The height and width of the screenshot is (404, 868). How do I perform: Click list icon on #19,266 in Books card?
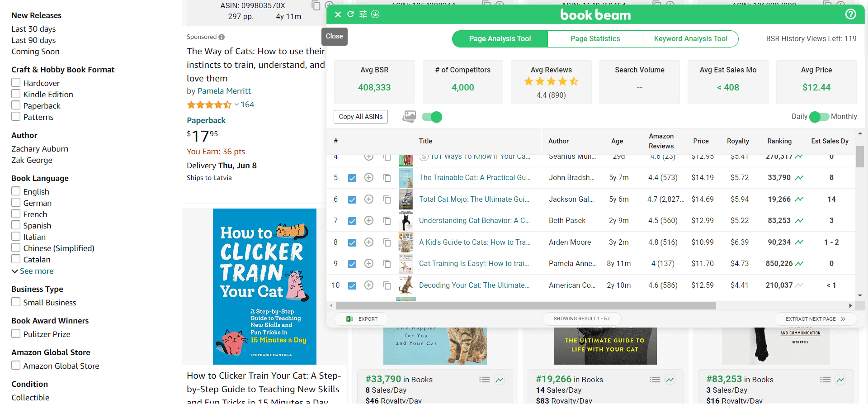pyautogui.click(x=655, y=380)
